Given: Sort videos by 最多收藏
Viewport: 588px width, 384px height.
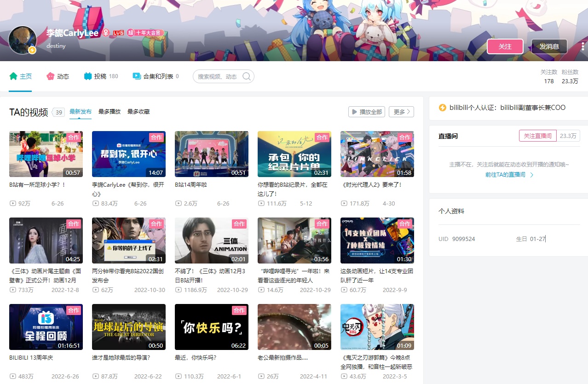Looking at the screenshot, I should [x=138, y=112].
